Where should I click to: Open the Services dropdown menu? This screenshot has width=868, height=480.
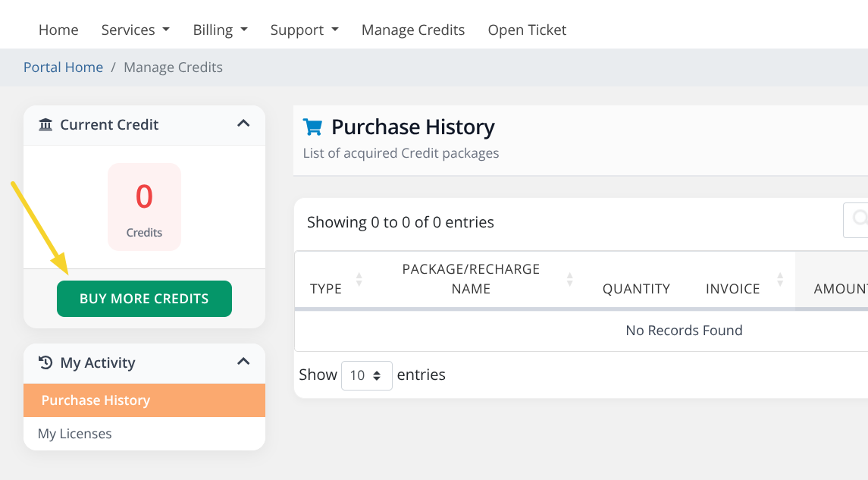coord(135,30)
